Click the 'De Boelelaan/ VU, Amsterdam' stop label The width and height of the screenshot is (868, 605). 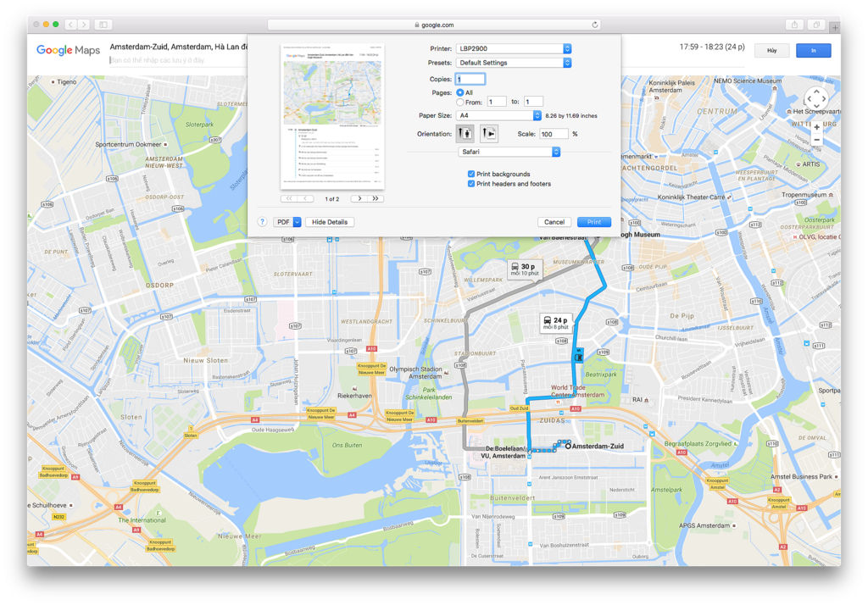(x=504, y=452)
